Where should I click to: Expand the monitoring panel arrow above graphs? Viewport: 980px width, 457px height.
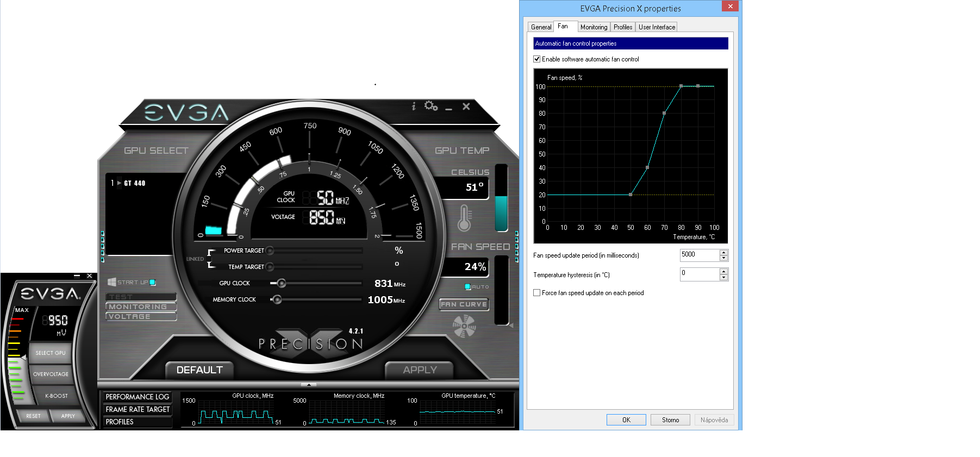(308, 385)
